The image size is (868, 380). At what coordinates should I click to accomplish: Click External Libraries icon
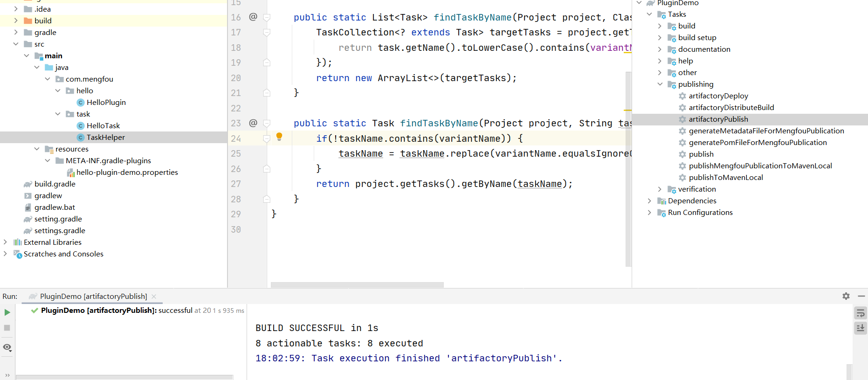pyautogui.click(x=18, y=242)
